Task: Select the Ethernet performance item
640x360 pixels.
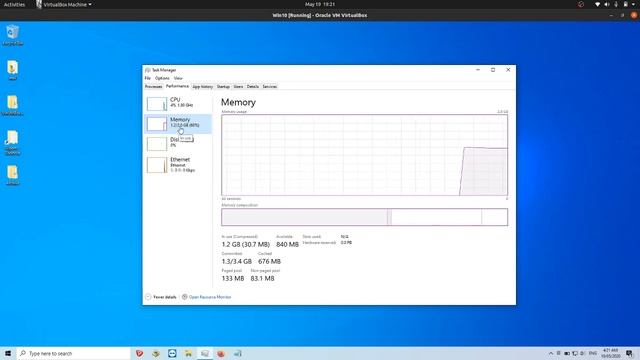Action: click(x=178, y=164)
